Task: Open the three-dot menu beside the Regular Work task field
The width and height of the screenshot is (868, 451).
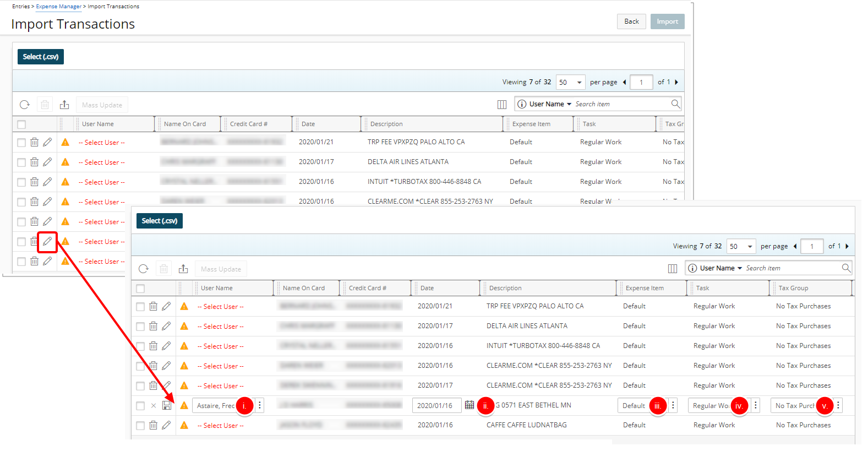Action: tap(756, 405)
